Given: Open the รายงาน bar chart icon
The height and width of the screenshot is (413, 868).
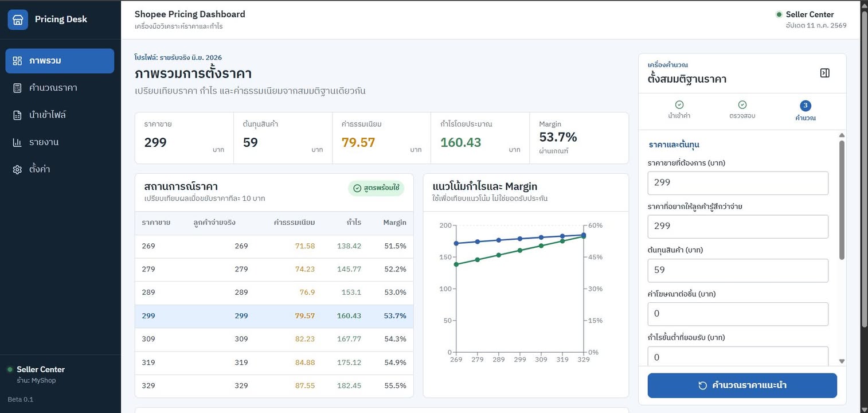Looking at the screenshot, I should [x=17, y=142].
